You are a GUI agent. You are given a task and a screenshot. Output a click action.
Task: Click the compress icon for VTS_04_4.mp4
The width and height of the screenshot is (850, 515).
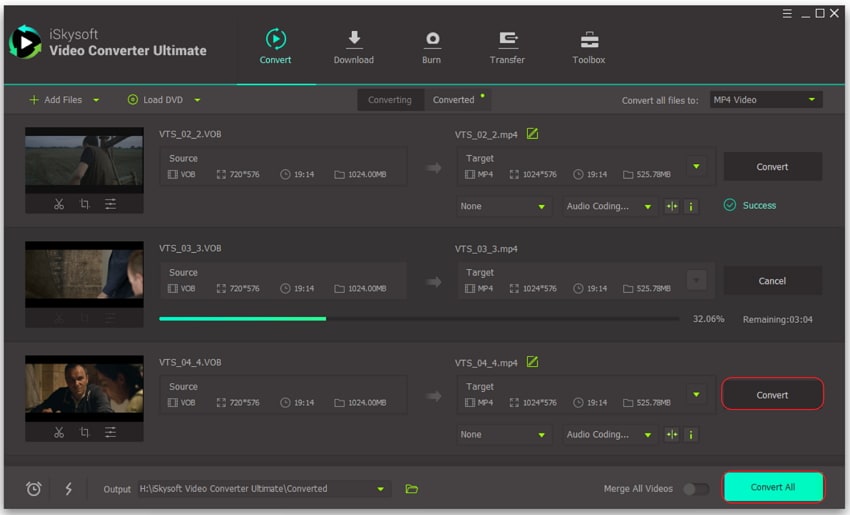(672, 434)
